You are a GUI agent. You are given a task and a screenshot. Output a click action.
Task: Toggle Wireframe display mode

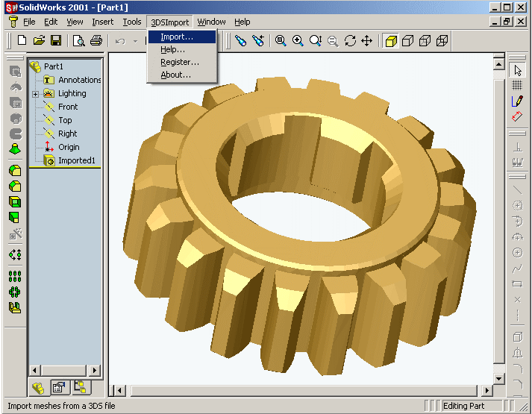click(442, 41)
